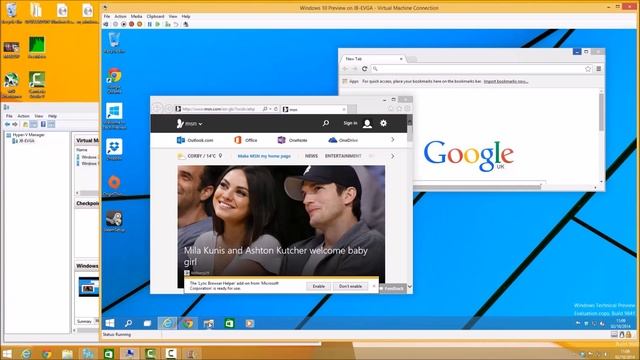Click the green Store icon in VM taskbar

click(x=229, y=323)
